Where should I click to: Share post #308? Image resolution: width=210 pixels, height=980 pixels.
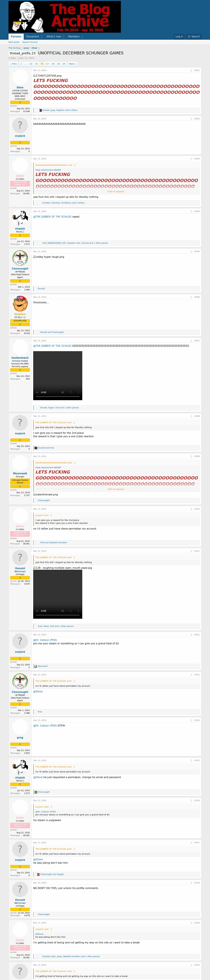coord(191,416)
